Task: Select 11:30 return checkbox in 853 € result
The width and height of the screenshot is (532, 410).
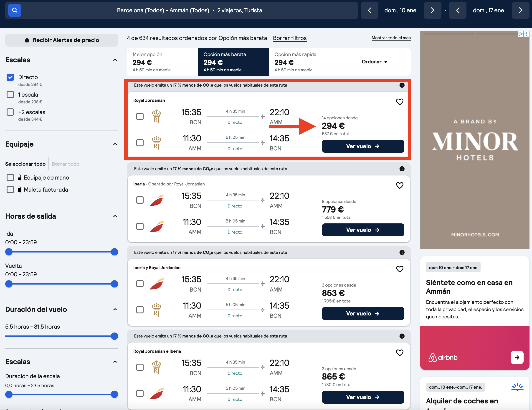Action: (140, 310)
